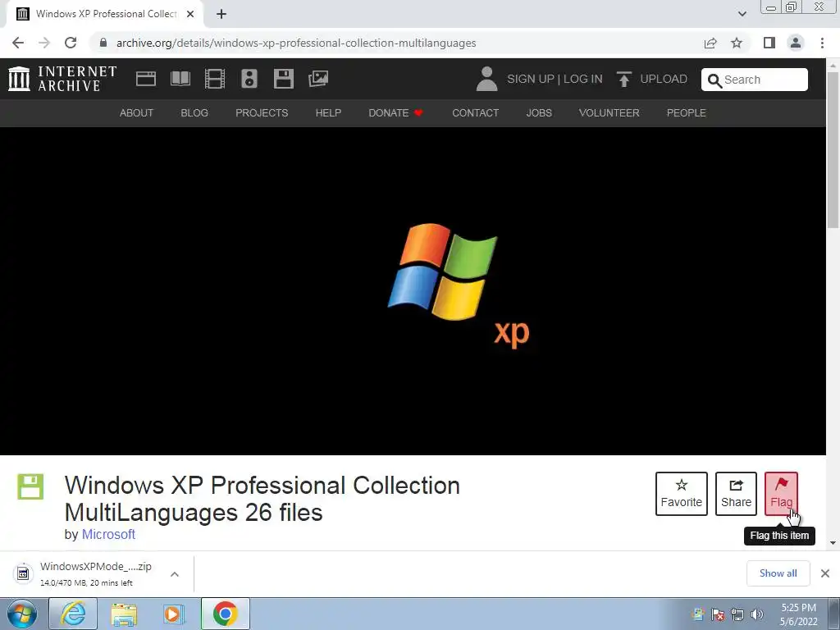Reload the page
The image size is (840, 630).
click(71, 43)
